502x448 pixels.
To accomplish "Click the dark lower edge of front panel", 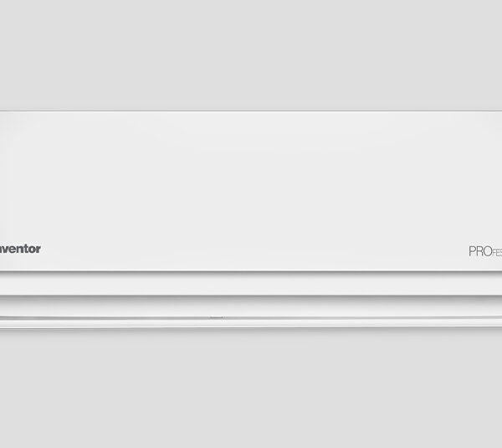I will (x=251, y=271).
